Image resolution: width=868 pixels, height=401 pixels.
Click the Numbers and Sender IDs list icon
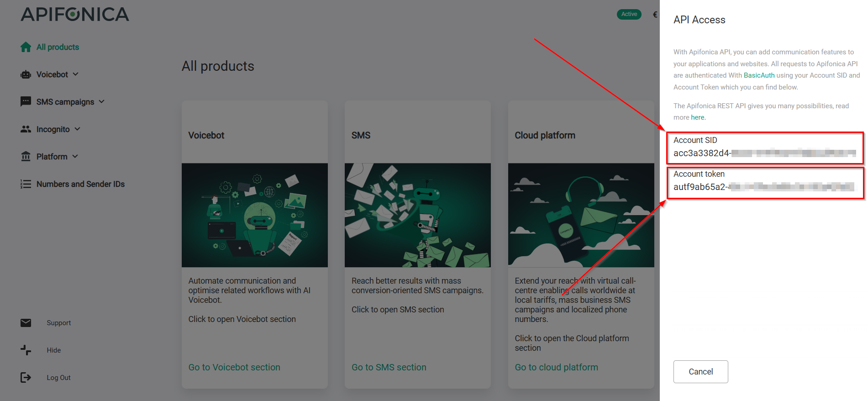click(26, 184)
